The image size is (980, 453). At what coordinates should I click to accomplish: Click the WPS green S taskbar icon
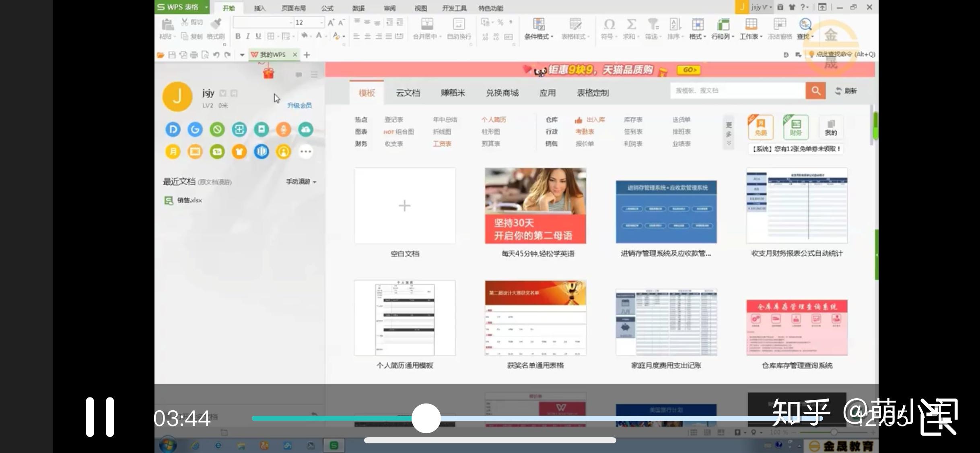(334, 445)
